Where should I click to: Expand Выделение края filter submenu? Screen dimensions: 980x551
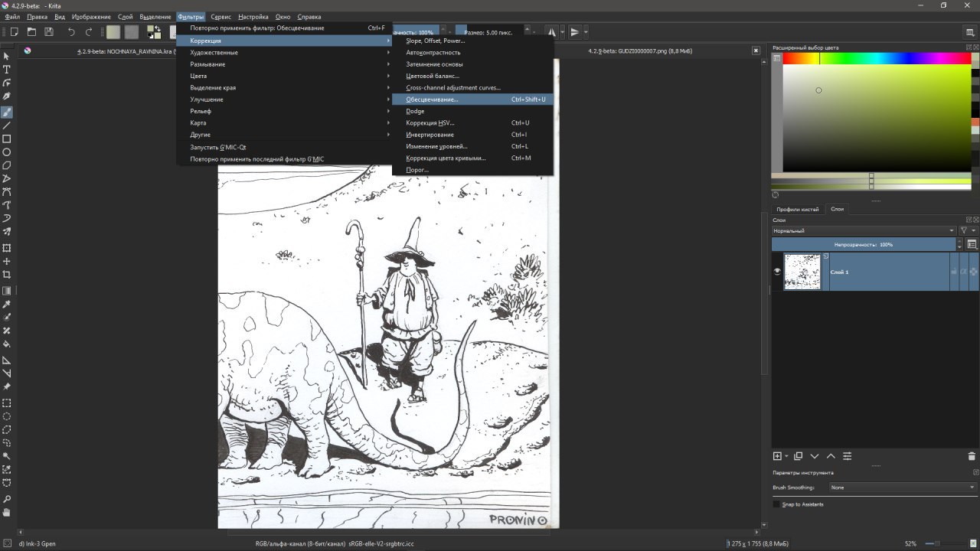(284, 87)
